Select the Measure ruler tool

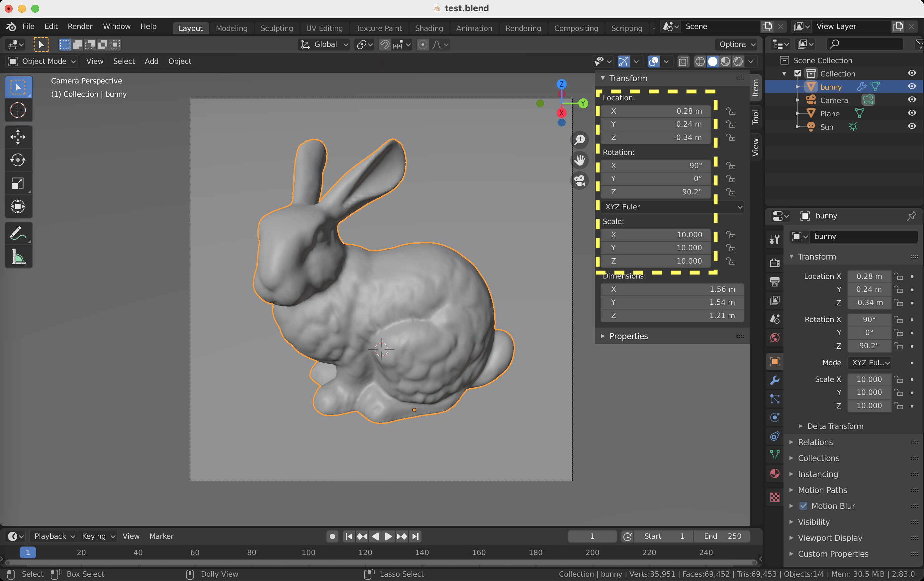(x=18, y=257)
